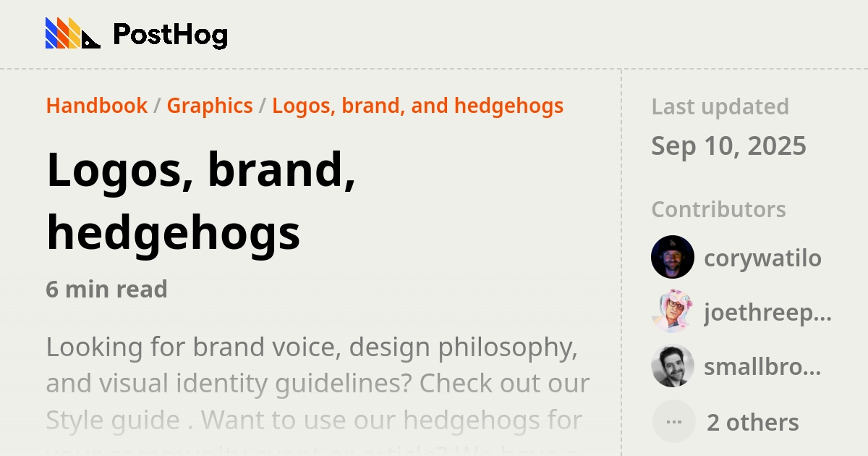Open smallbro's contributor profile image
The image size is (868, 456).
click(673, 366)
